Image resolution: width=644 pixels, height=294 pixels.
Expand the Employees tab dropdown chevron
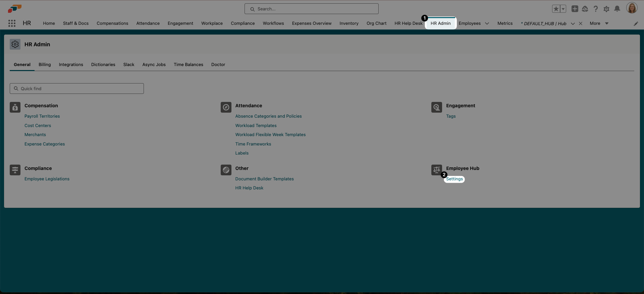pos(487,23)
